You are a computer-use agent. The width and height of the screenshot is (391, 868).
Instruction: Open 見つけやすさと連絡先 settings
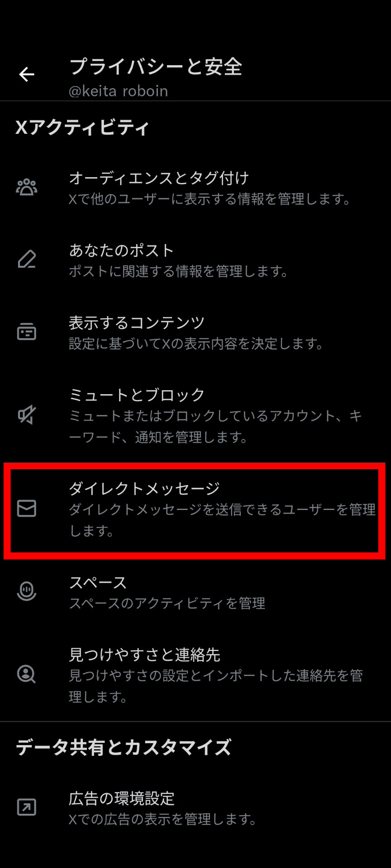coord(195,674)
